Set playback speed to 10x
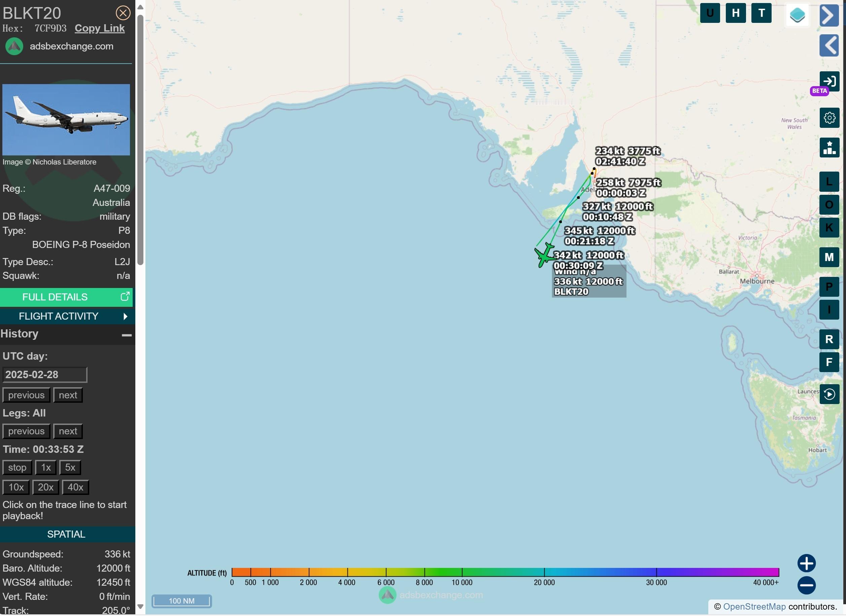 16,487
